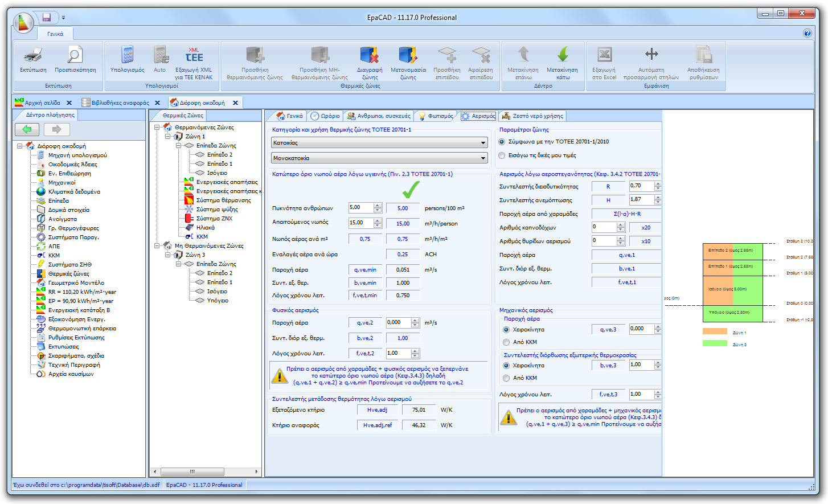Screen dimensions: 828x504
Task: Increase Πυκνότητα ανθρώπων with its up stepper
Action: pyautogui.click(x=378, y=206)
